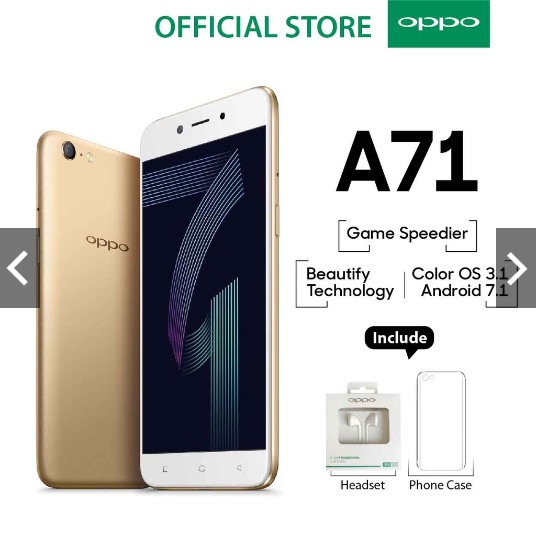Click the OPPO logo on phone back

pos(107,243)
